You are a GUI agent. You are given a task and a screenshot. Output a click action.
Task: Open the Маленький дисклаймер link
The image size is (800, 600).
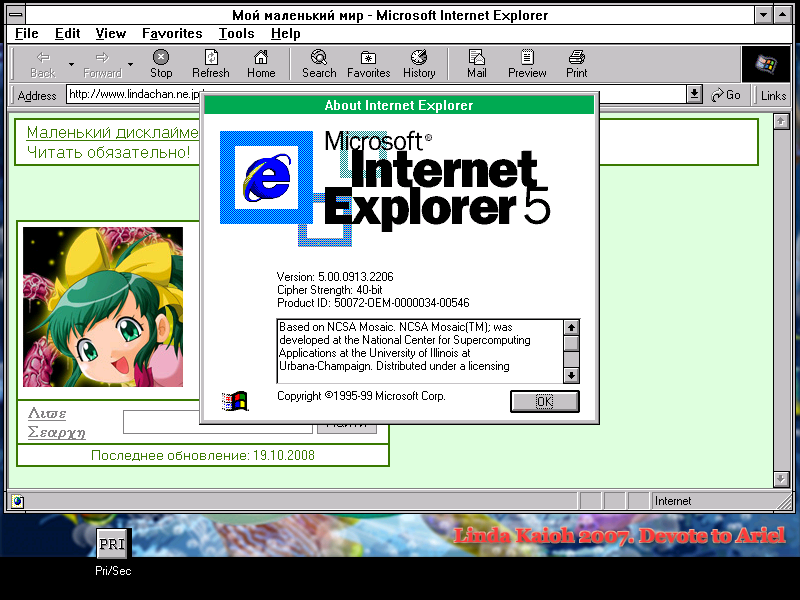tap(112, 133)
